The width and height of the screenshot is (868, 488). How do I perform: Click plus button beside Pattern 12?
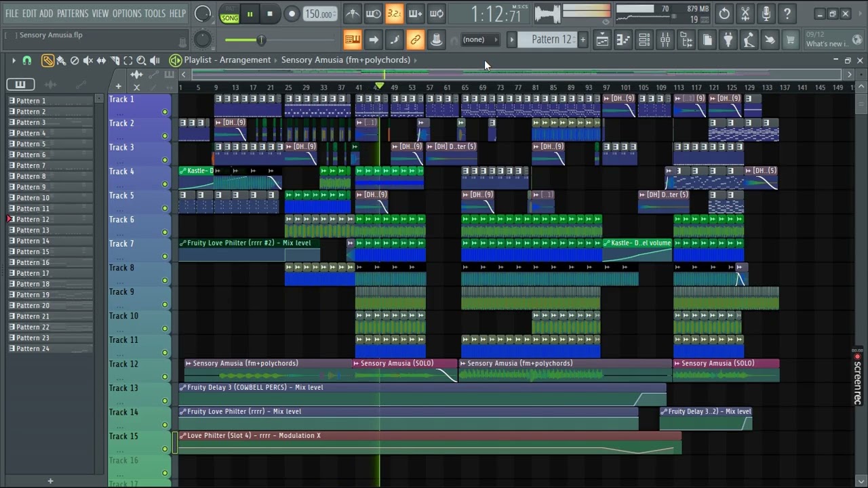pyautogui.click(x=583, y=40)
